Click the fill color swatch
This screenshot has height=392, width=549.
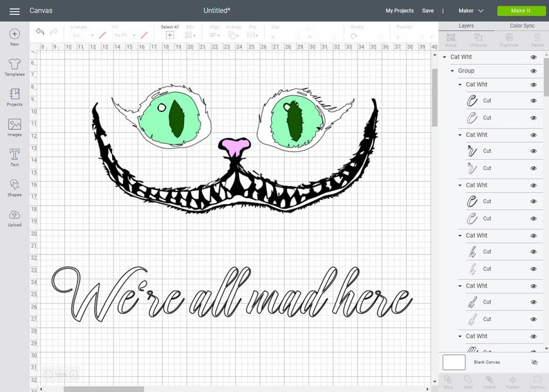coord(144,35)
